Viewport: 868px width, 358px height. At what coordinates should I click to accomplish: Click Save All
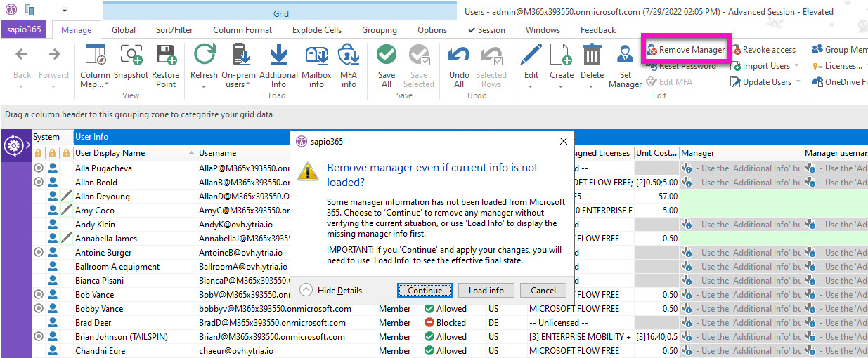click(x=387, y=65)
